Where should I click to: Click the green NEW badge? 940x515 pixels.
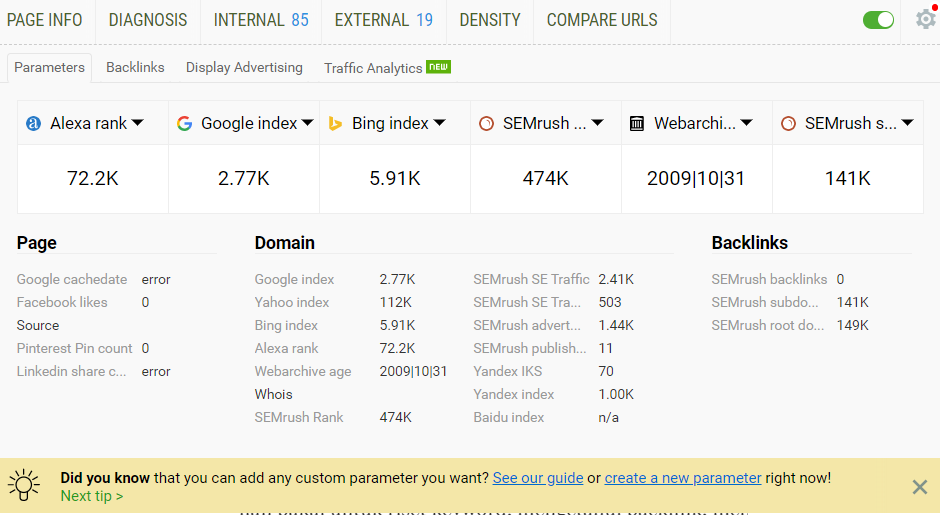[438, 67]
